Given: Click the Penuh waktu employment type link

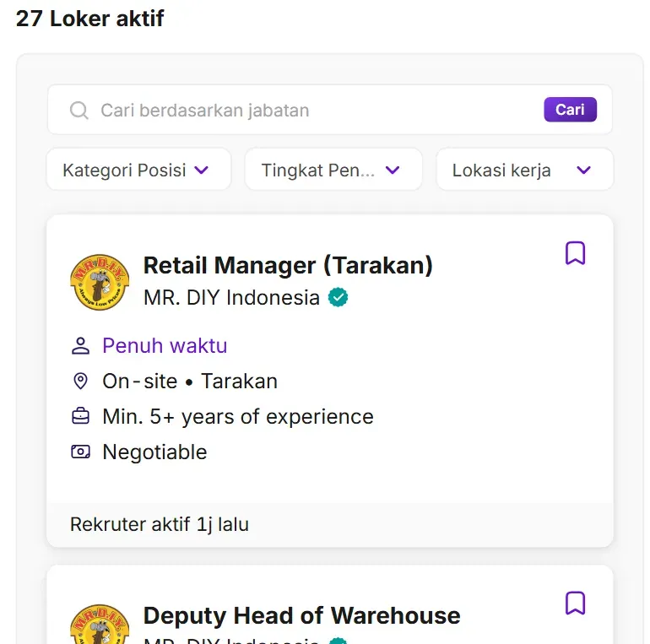Looking at the screenshot, I should point(165,346).
